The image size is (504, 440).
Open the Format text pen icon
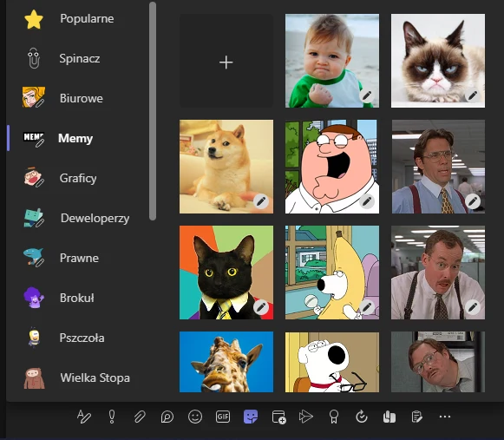coord(84,417)
